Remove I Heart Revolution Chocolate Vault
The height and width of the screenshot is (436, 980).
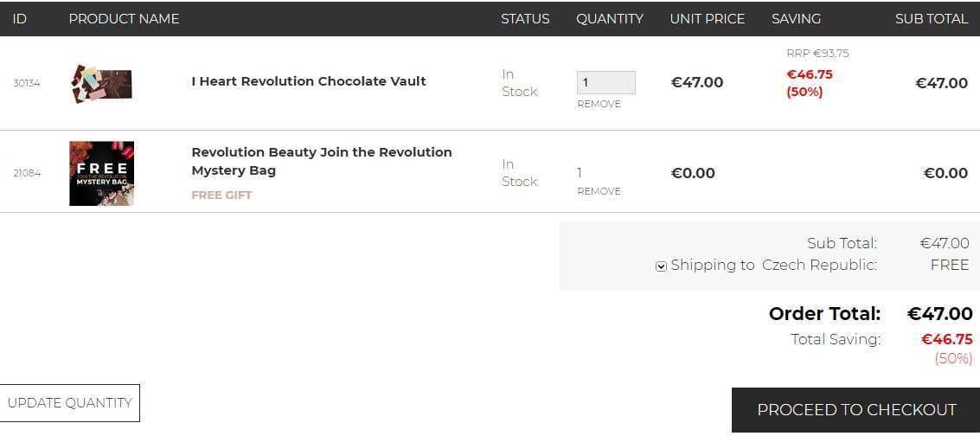point(599,104)
